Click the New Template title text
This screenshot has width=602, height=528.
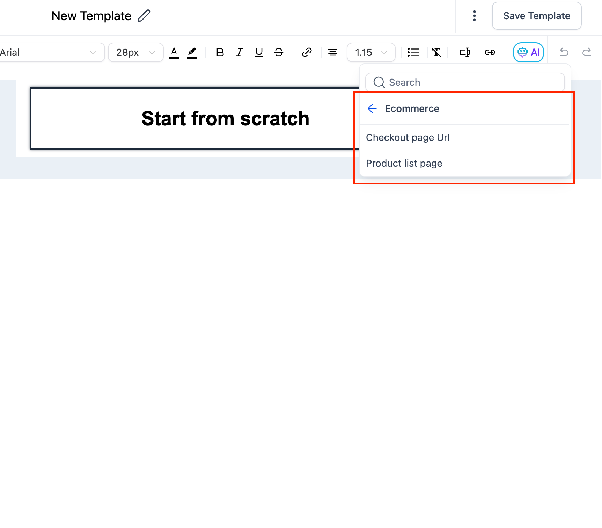pyautogui.click(x=91, y=16)
